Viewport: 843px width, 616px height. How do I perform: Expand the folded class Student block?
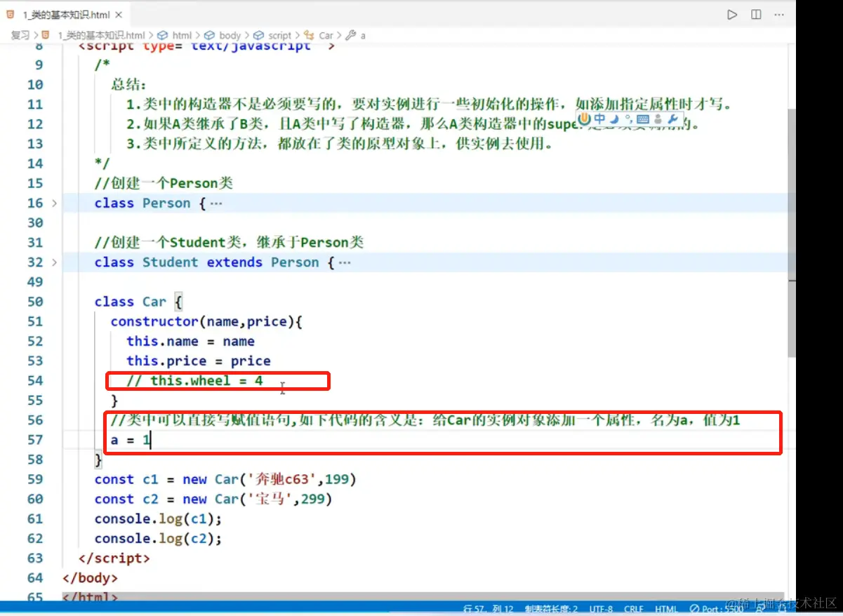55,262
